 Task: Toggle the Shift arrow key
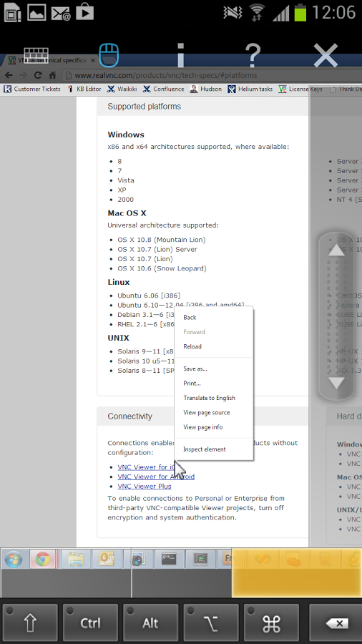click(30, 623)
